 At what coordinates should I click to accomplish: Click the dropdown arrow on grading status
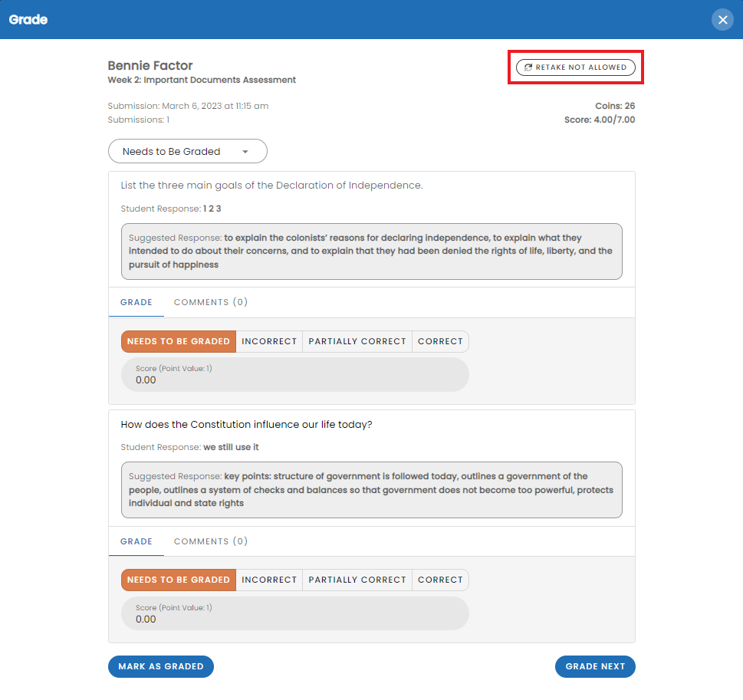click(x=245, y=152)
